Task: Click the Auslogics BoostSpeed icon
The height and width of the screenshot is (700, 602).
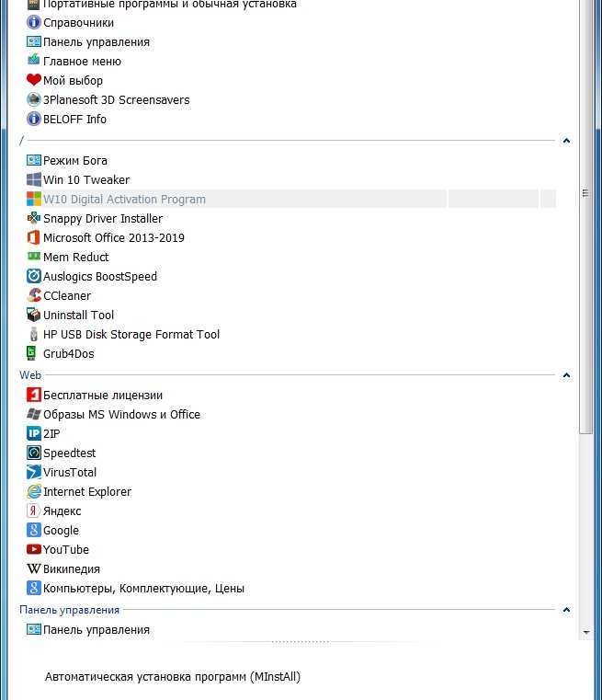Action: click(x=33, y=276)
